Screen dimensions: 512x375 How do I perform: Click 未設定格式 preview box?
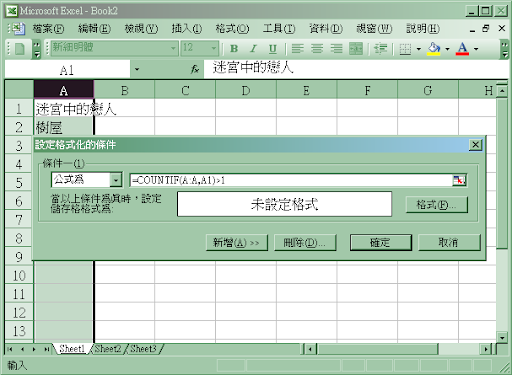tap(284, 204)
